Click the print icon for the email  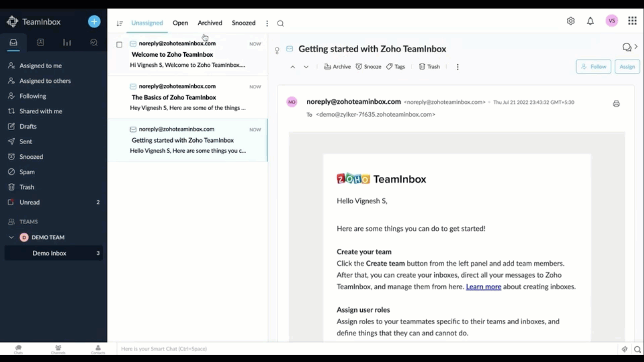click(616, 104)
